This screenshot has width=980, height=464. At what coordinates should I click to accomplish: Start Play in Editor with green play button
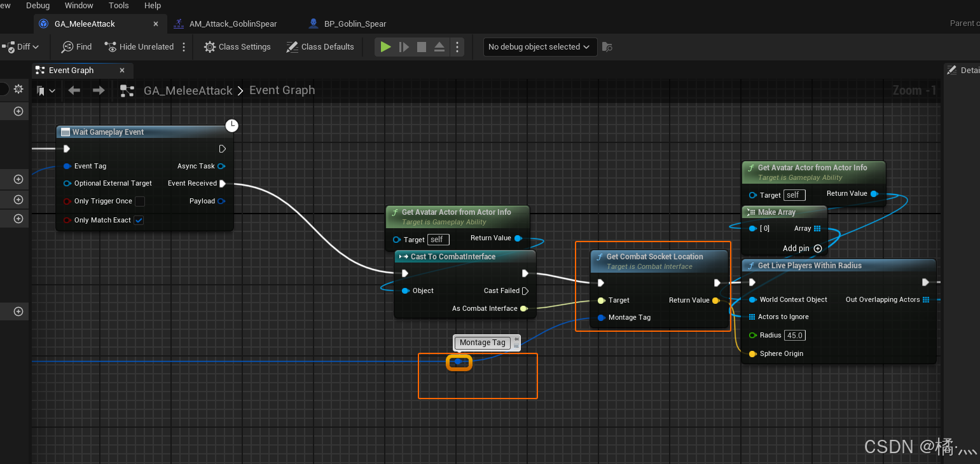click(385, 47)
